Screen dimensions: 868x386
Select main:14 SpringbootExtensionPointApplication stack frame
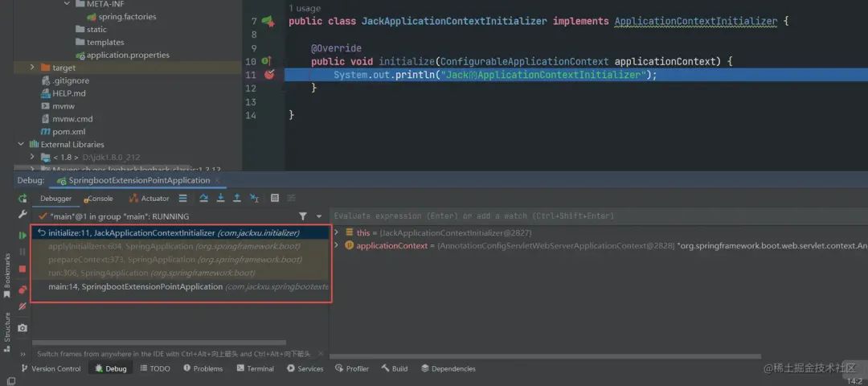[x=181, y=286]
